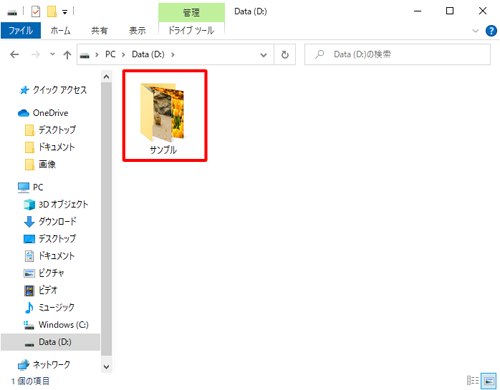
Task: Open the Help question mark icon
Action: tap(491, 31)
